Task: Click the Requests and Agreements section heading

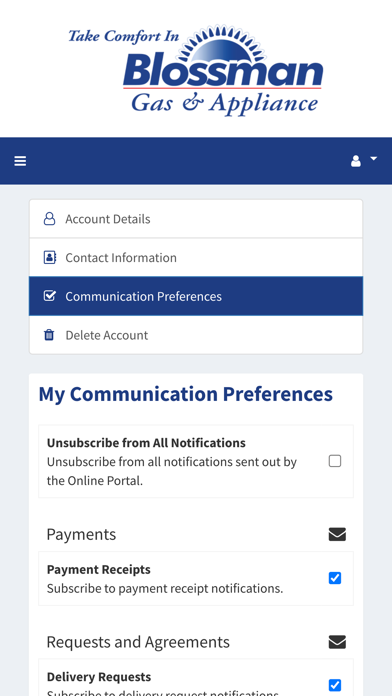Action: click(138, 642)
